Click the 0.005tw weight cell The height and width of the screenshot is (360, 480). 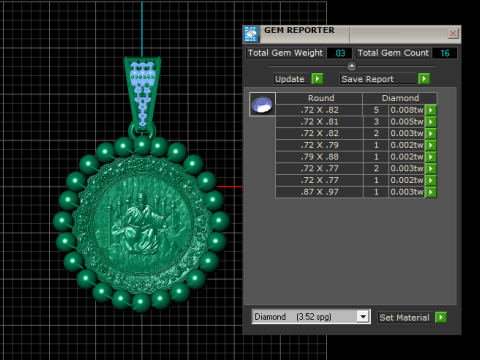[407, 122]
